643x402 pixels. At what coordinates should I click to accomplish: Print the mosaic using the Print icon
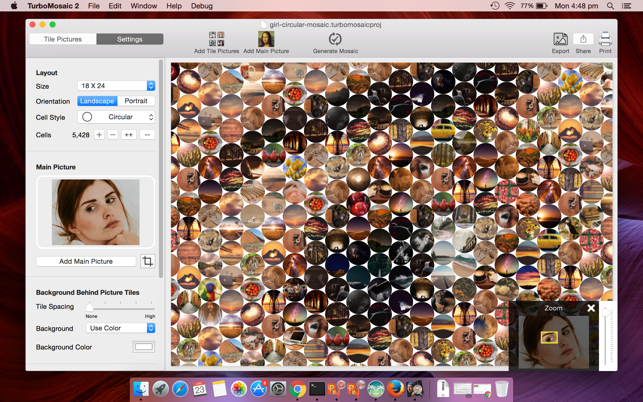click(x=605, y=39)
